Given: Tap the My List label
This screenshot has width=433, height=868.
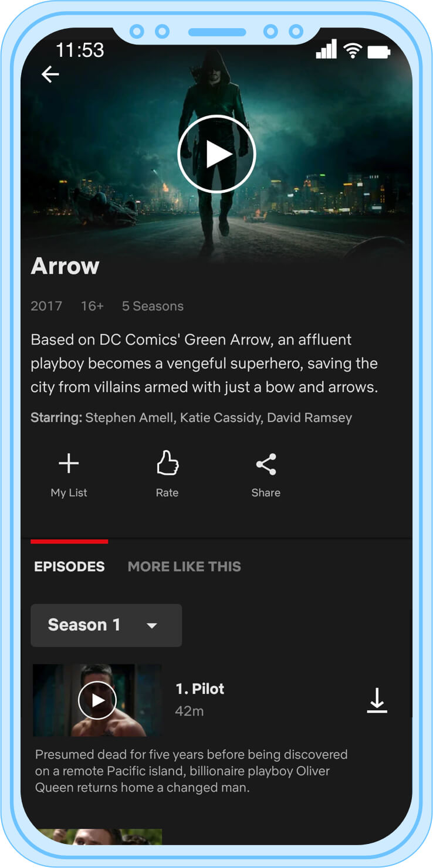Looking at the screenshot, I should 69,493.
